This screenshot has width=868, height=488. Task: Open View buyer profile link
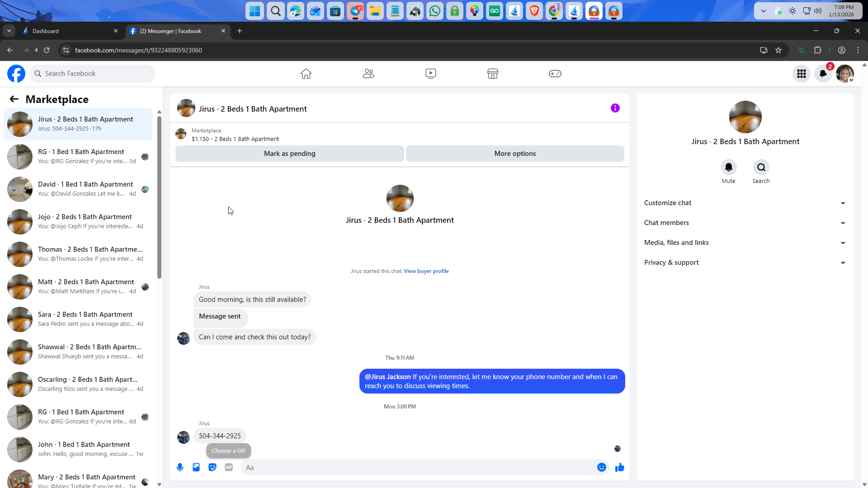tap(426, 271)
